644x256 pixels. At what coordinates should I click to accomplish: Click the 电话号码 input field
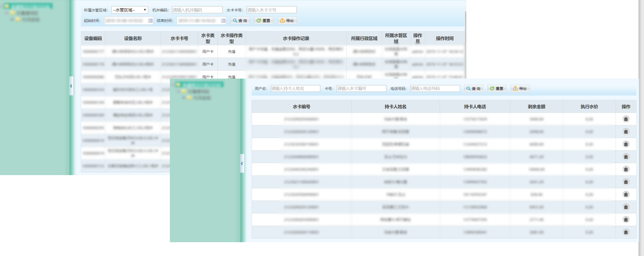tap(435, 88)
